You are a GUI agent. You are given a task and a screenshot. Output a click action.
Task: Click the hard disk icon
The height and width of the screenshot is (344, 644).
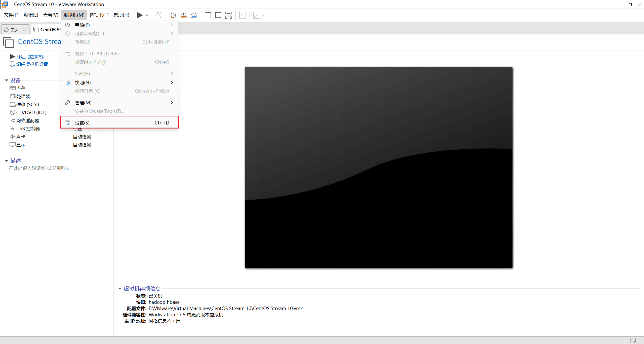tap(12, 104)
